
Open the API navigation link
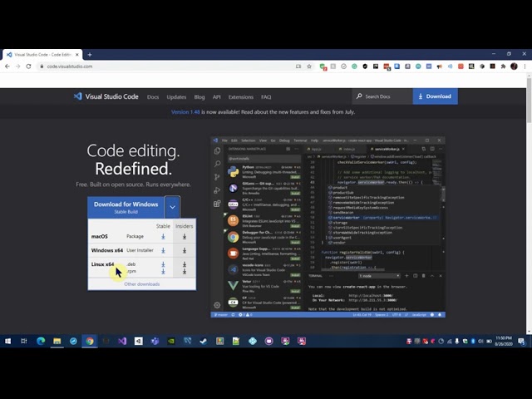pyautogui.click(x=216, y=97)
